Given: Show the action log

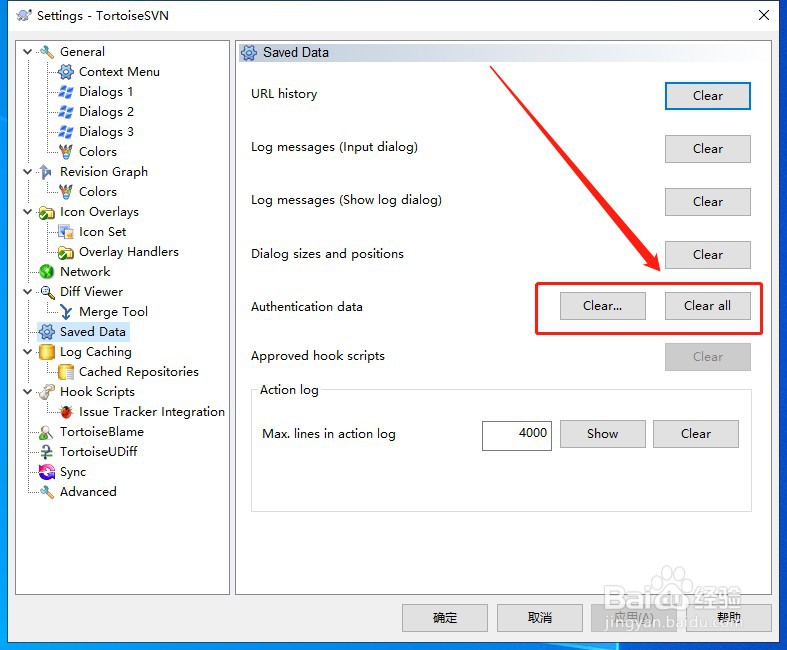Looking at the screenshot, I should coord(602,434).
